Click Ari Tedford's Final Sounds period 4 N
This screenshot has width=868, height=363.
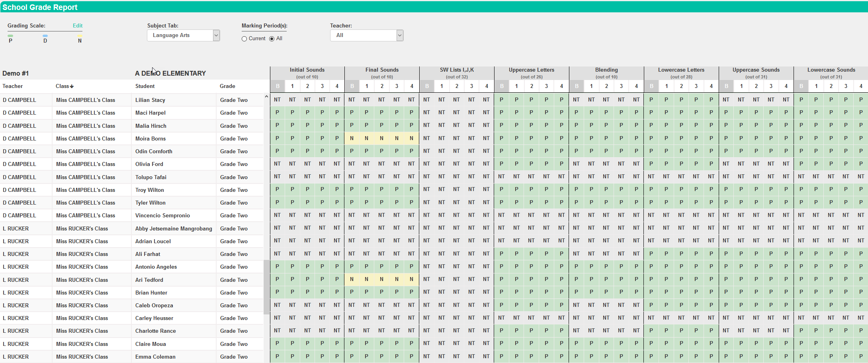coord(412,279)
